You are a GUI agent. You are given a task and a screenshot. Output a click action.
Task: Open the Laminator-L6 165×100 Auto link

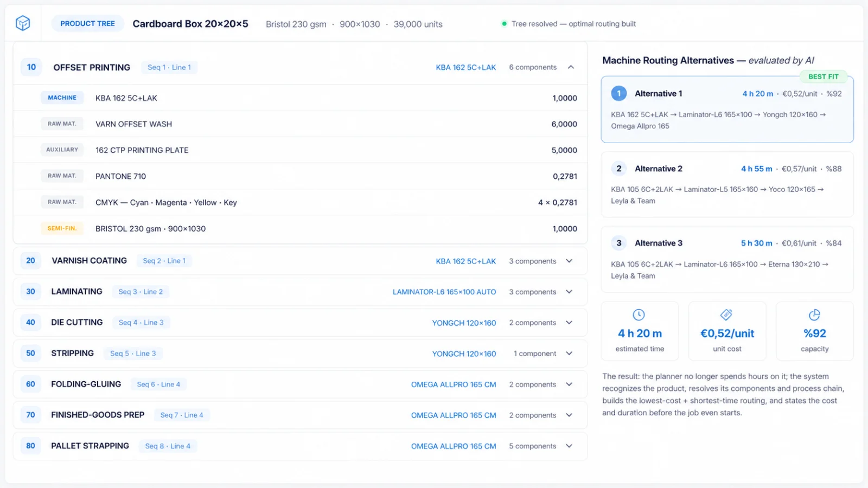(x=444, y=292)
